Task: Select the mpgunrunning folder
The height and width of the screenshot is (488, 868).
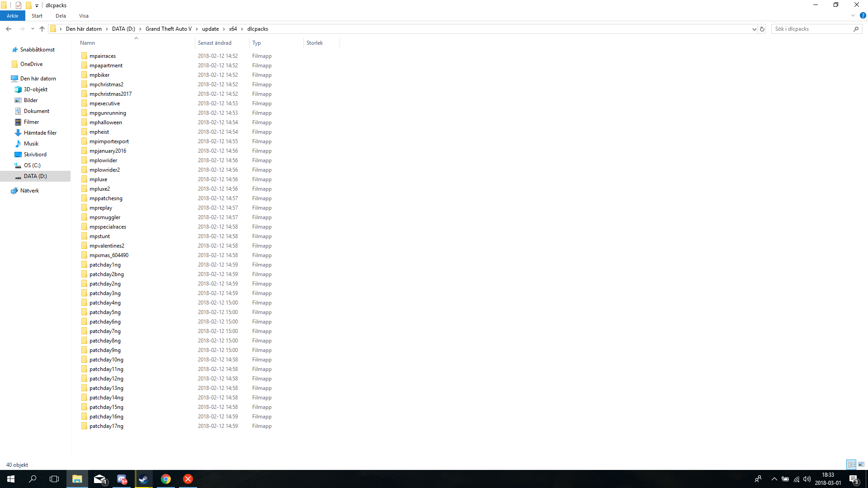Action: pyautogui.click(x=108, y=113)
